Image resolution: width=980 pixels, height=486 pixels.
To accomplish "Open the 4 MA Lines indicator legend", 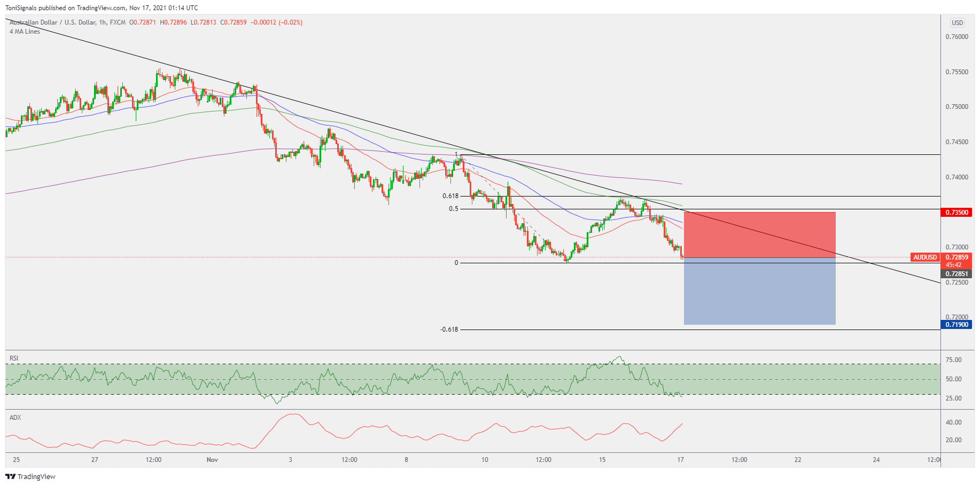I will (25, 32).
